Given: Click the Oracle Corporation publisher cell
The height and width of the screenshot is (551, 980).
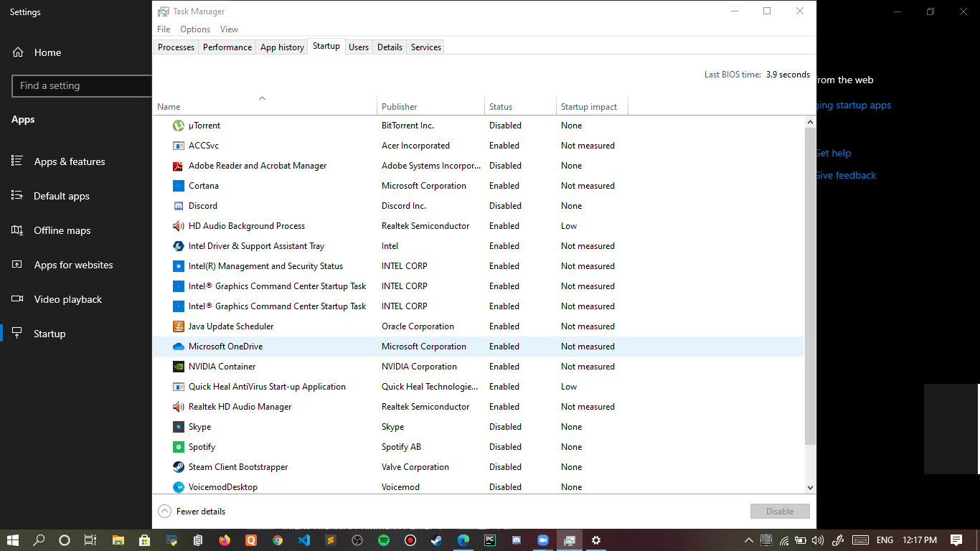Looking at the screenshot, I should (x=418, y=326).
